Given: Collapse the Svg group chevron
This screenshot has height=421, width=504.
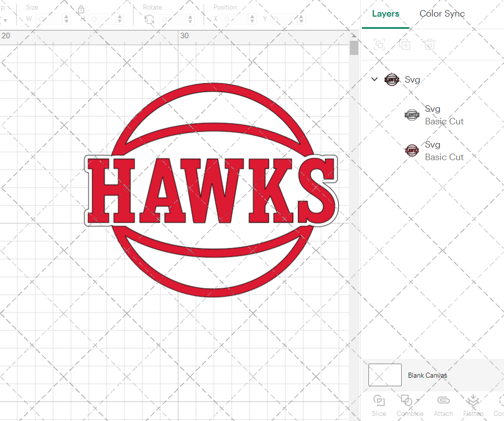Looking at the screenshot, I should click(374, 79).
